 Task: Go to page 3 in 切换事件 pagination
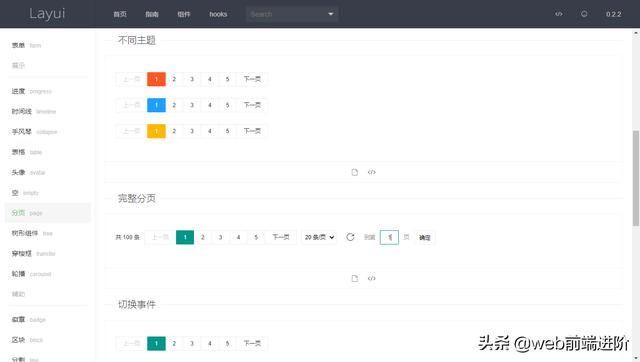click(192, 343)
